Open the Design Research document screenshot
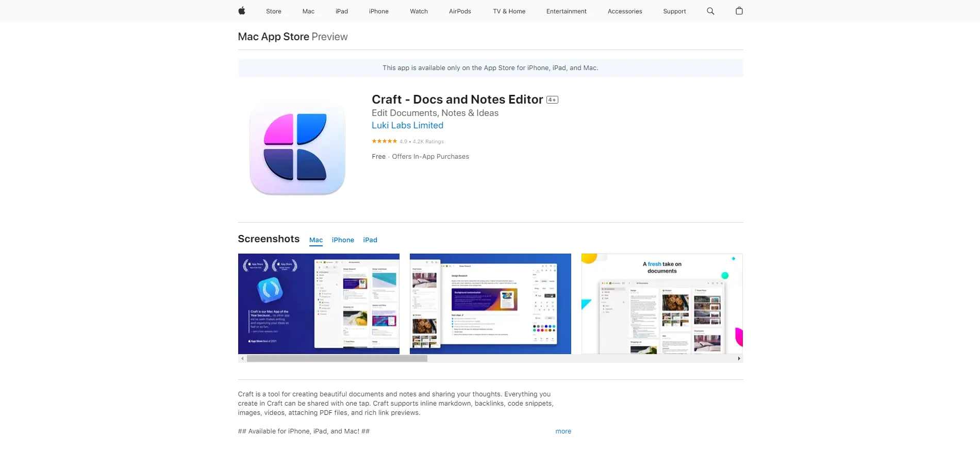 490,304
